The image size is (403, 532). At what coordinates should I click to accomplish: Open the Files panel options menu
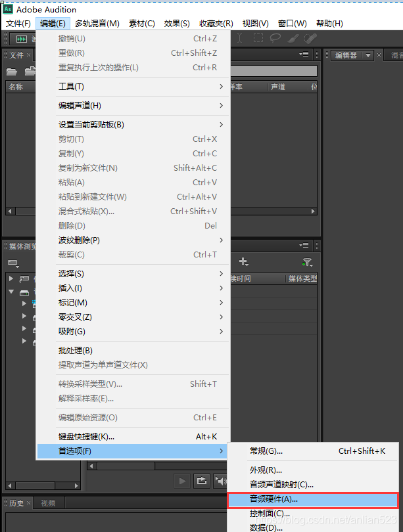(x=304, y=55)
